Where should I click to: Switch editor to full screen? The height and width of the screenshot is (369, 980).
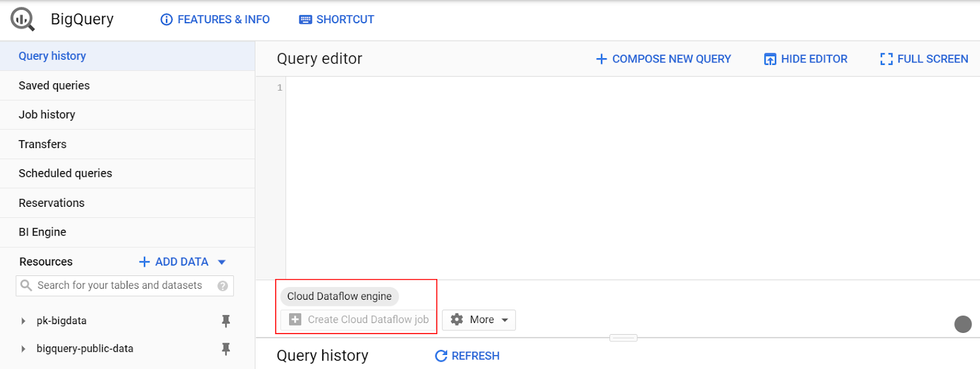click(924, 59)
